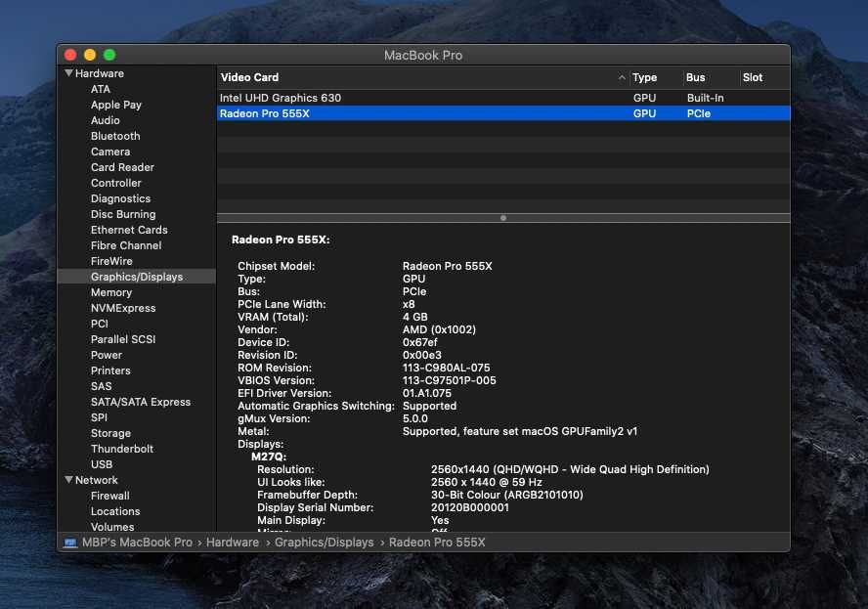Open the Audio hardware section
Image resolution: width=868 pixels, height=609 pixels.
click(x=106, y=120)
